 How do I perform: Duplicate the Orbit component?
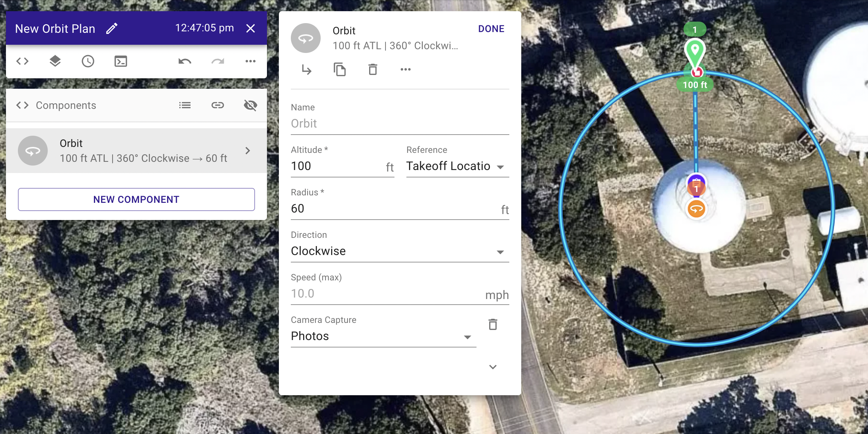pyautogui.click(x=340, y=70)
